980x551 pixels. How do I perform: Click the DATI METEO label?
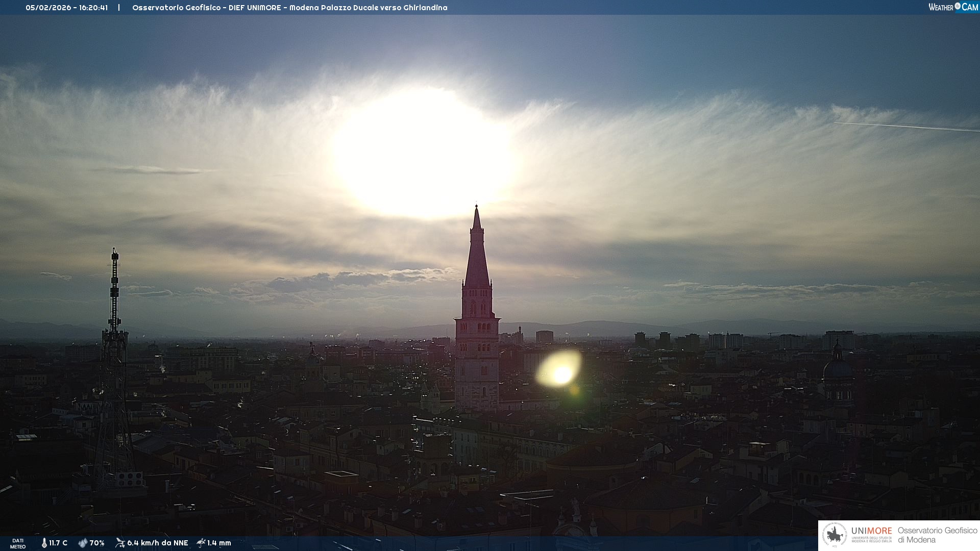[x=18, y=543]
